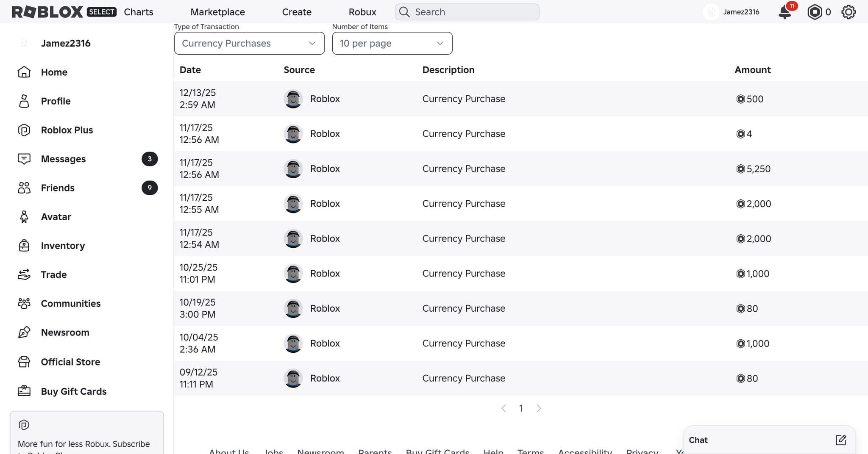868x454 pixels.
Task: Click the Roblox Plus sidebar icon
Action: (x=24, y=130)
